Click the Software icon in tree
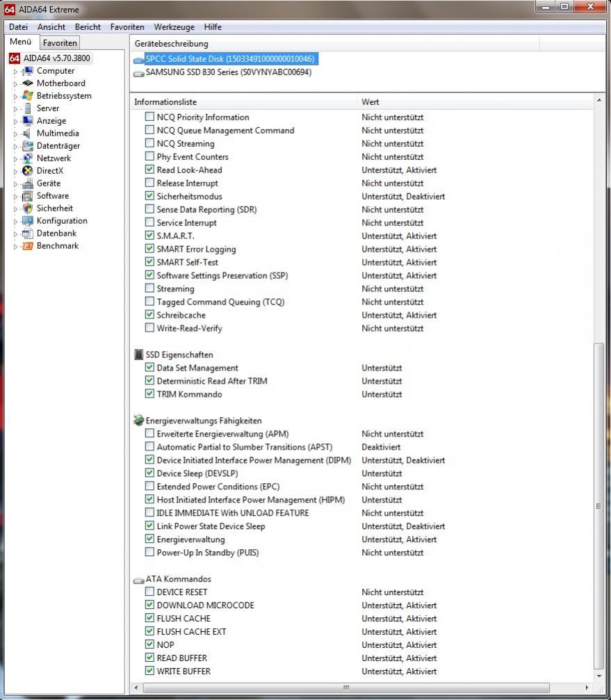 click(28, 196)
